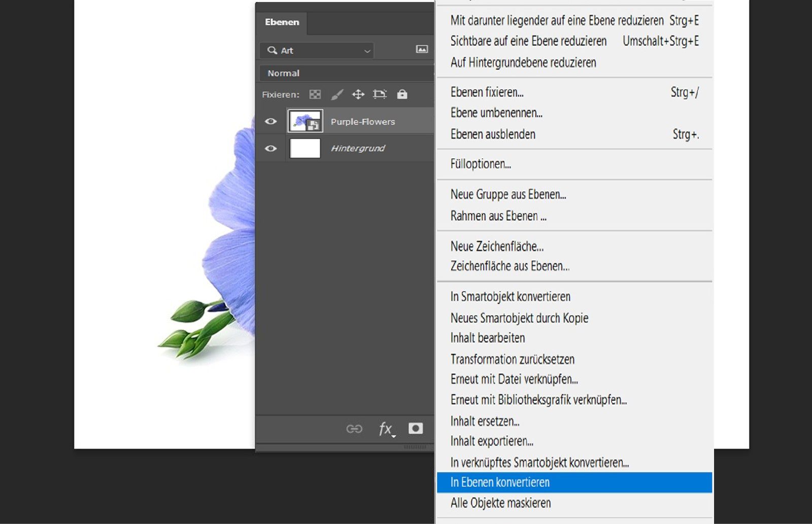The height and width of the screenshot is (524, 812).
Task: Select Inhalt ersetzen menu entry
Action: 574,421
